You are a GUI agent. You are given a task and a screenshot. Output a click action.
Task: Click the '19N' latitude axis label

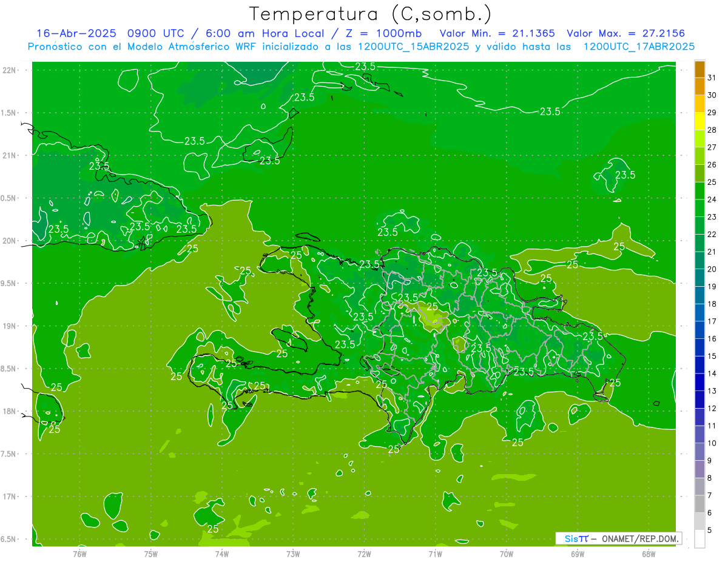[x=9, y=326]
